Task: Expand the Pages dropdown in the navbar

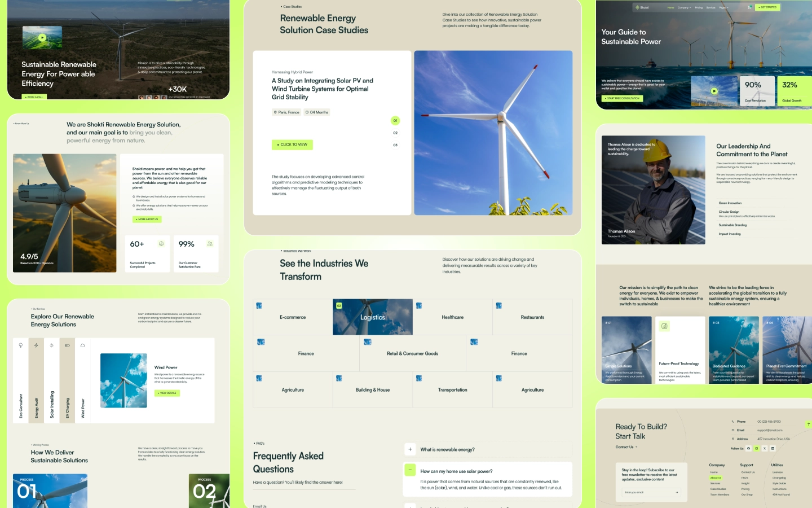Action: coord(723,7)
